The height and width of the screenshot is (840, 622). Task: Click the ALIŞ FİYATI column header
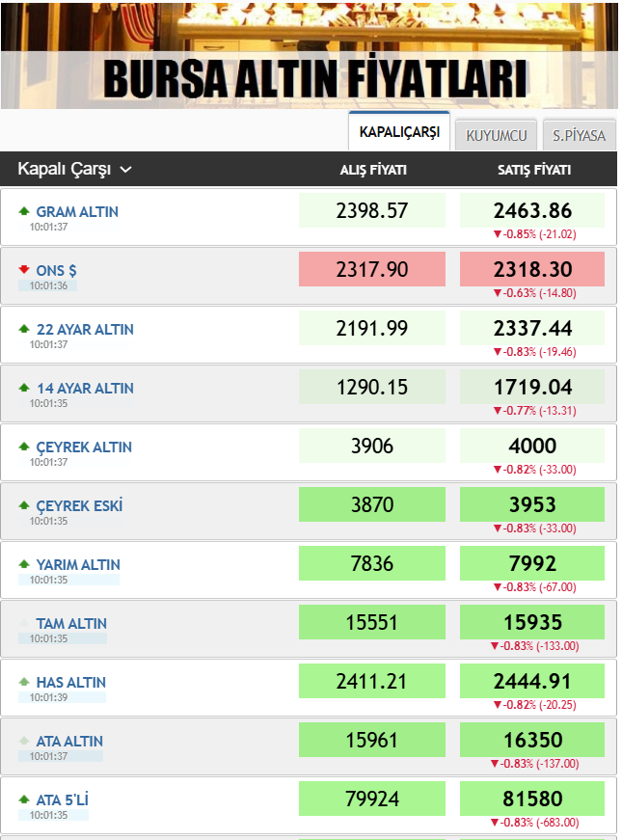(x=373, y=170)
